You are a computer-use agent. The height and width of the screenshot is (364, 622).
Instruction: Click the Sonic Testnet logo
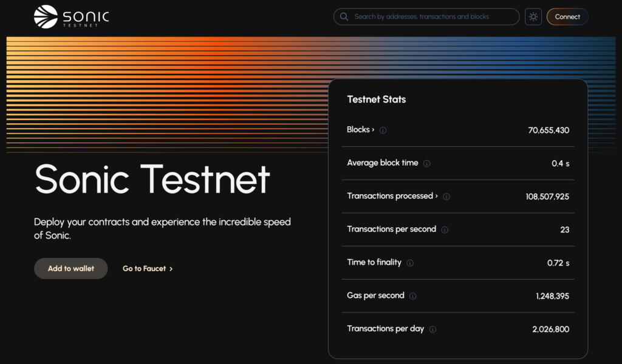pos(71,16)
